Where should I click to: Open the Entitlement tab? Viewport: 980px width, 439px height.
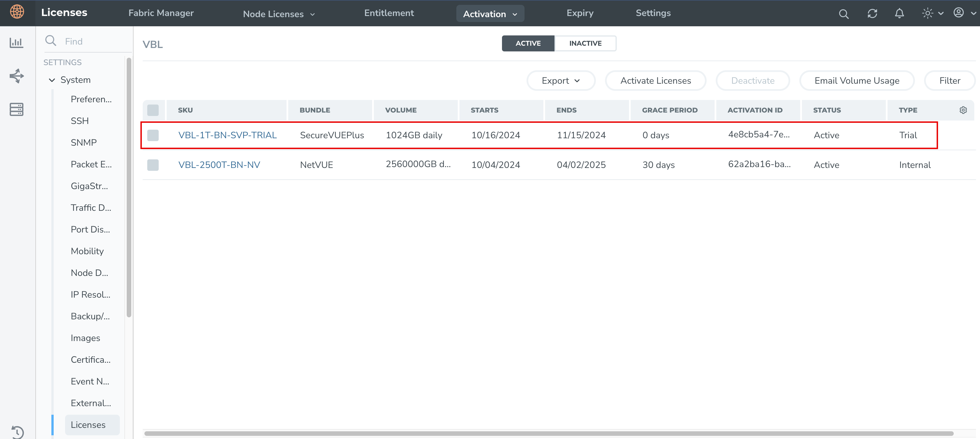(389, 13)
